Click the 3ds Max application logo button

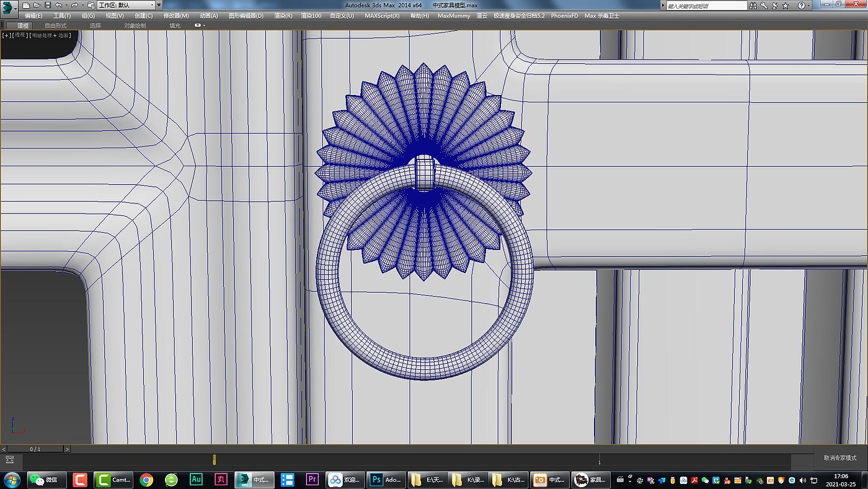click(x=9, y=7)
